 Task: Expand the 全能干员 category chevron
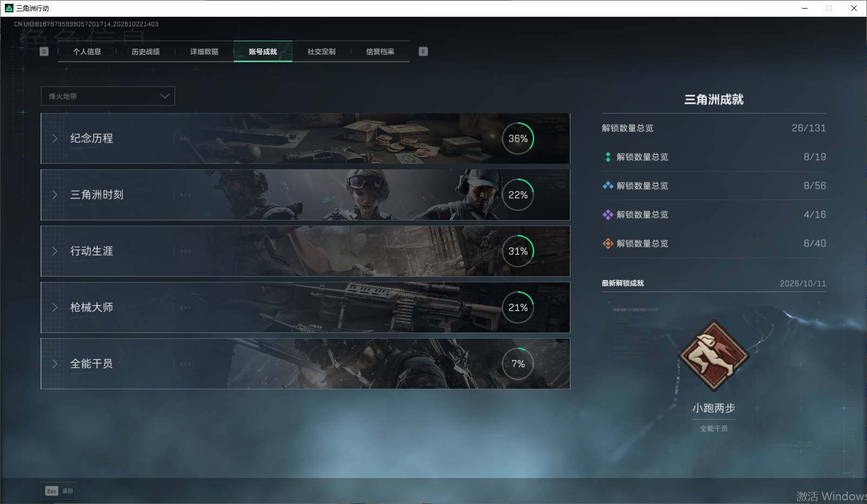click(55, 363)
